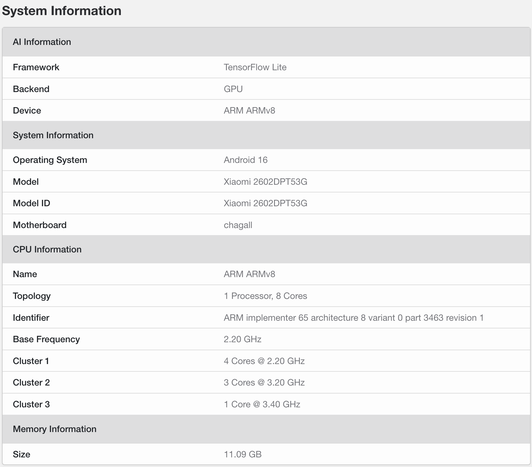The height and width of the screenshot is (467, 532).
Task: Click the chagall motherboard value
Action: click(238, 225)
